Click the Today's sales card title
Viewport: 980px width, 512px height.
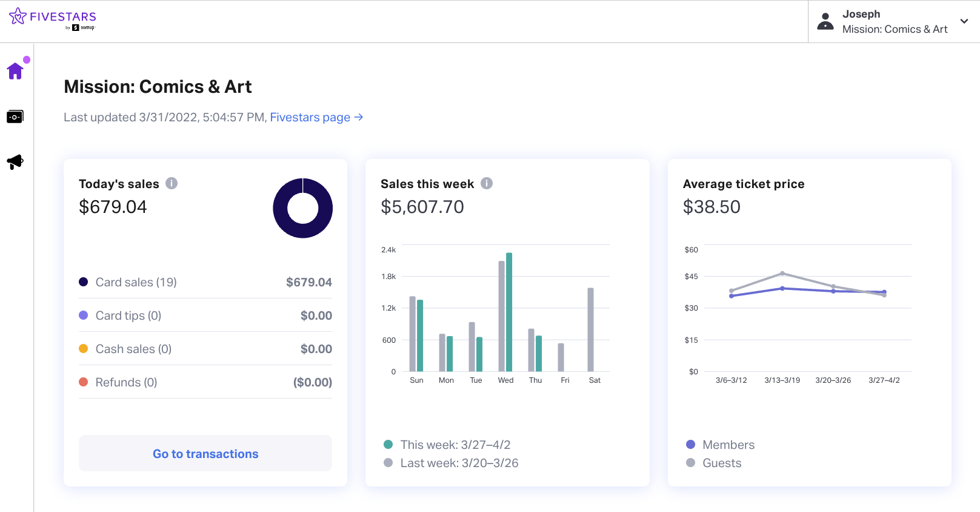point(119,184)
